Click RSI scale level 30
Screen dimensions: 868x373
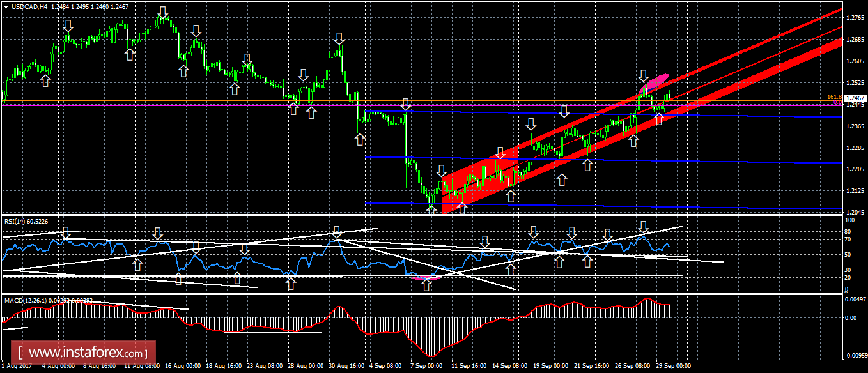pyautogui.click(x=848, y=270)
